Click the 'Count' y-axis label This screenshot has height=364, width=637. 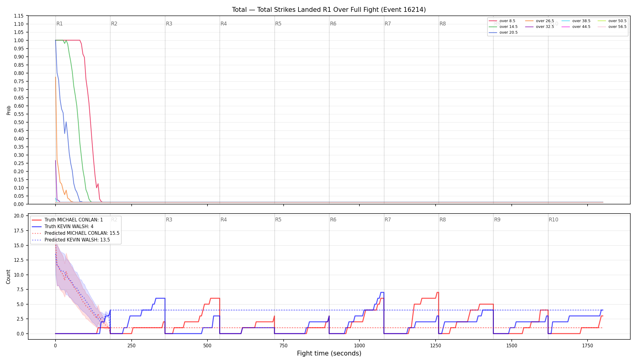click(8, 277)
